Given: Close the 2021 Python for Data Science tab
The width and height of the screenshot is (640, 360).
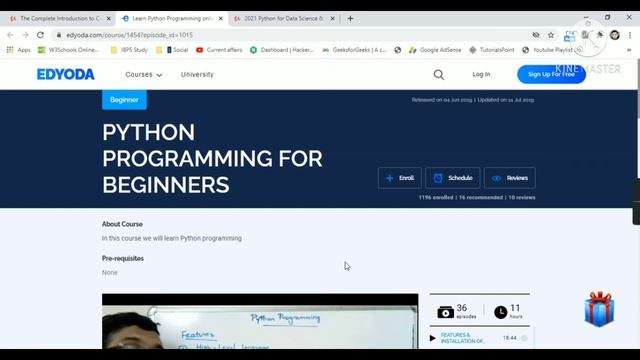Looking at the screenshot, I should tap(332, 18).
